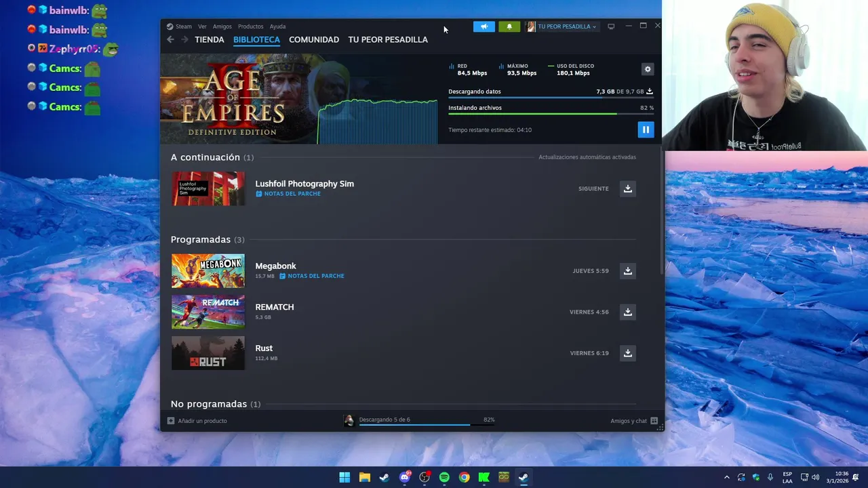Click VIERNES 6:19 schedule time

point(589,353)
